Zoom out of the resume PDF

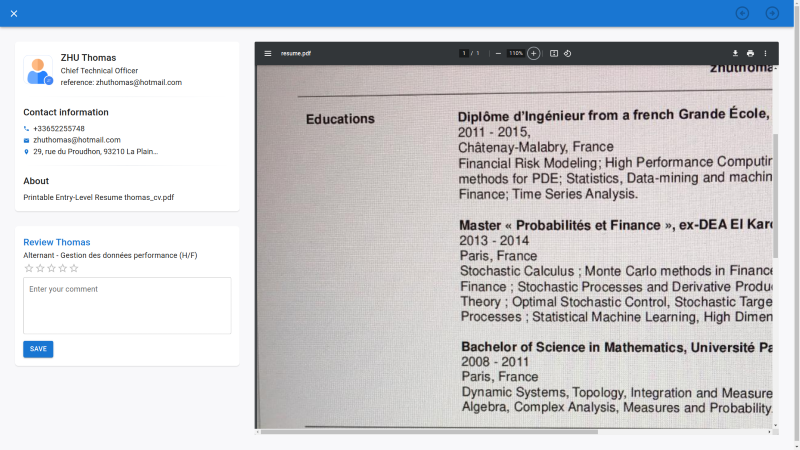point(498,53)
